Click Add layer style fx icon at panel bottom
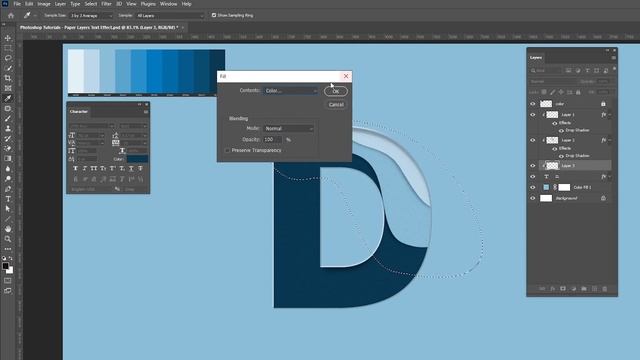Screen dimensions: 640x360 [553, 289]
